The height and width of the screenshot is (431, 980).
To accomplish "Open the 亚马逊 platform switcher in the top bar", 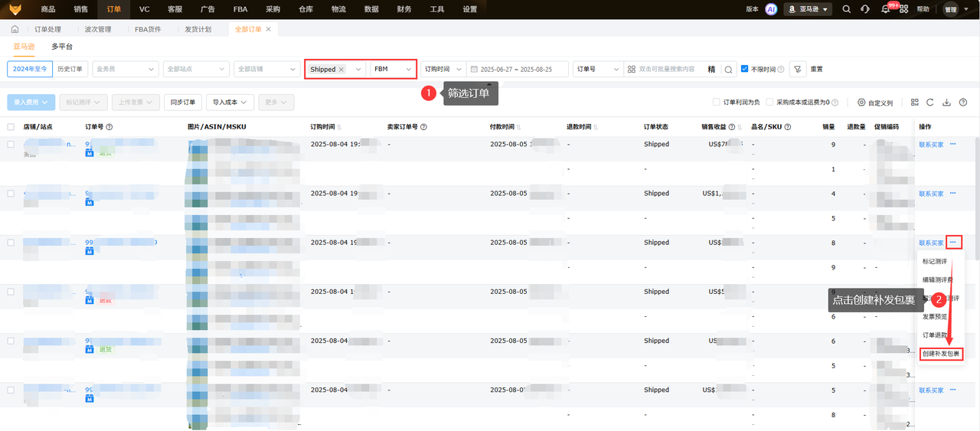I will click(808, 9).
